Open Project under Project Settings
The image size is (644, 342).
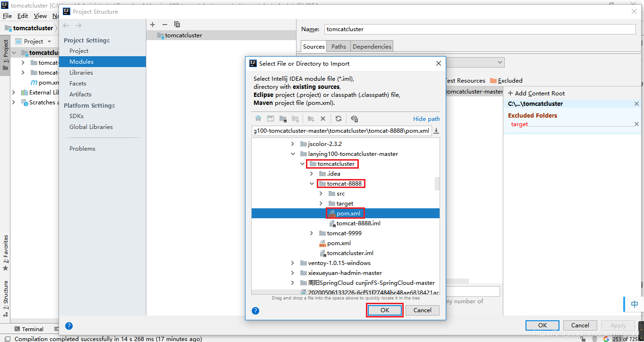79,51
